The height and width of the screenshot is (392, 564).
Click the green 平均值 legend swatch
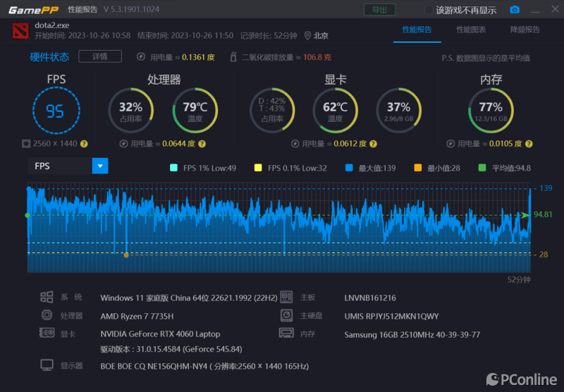[482, 168]
